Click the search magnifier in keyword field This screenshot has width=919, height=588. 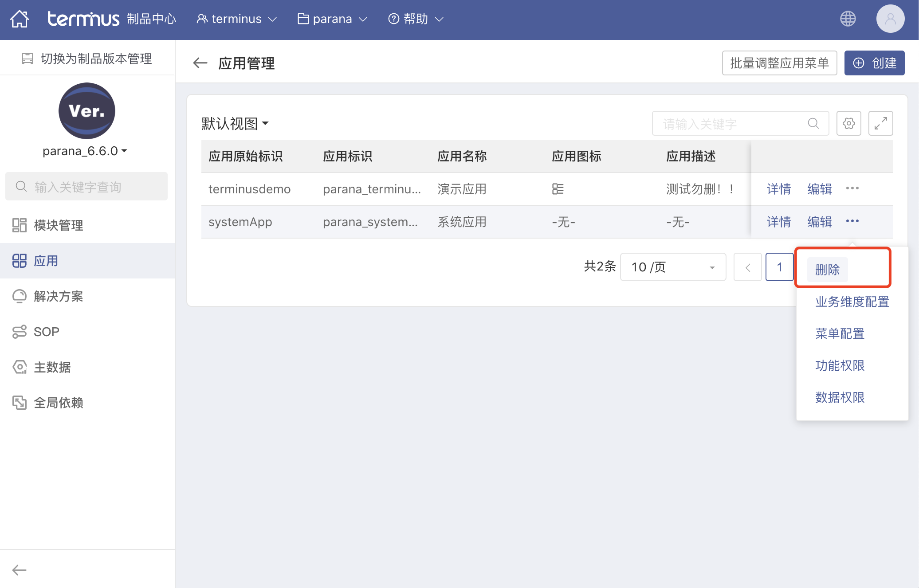(813, 123)
